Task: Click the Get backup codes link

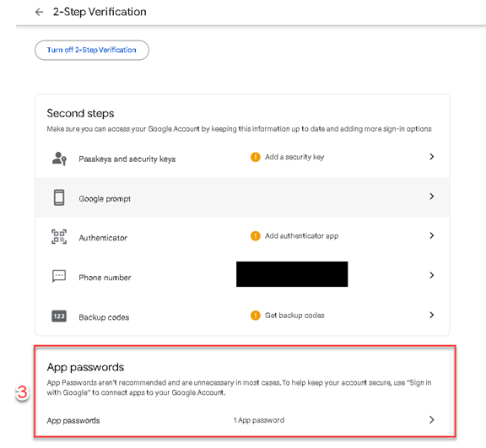Action: pos(294,316)
